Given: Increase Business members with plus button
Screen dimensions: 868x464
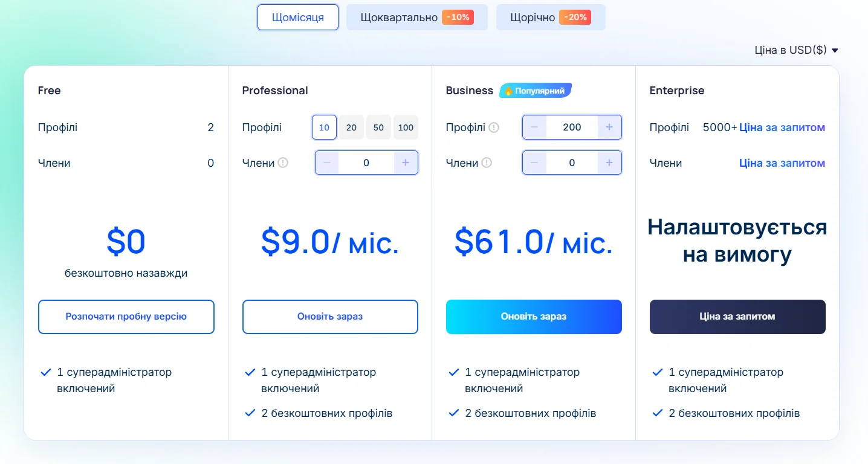Looking at the screenshot, I should (609, 163).
